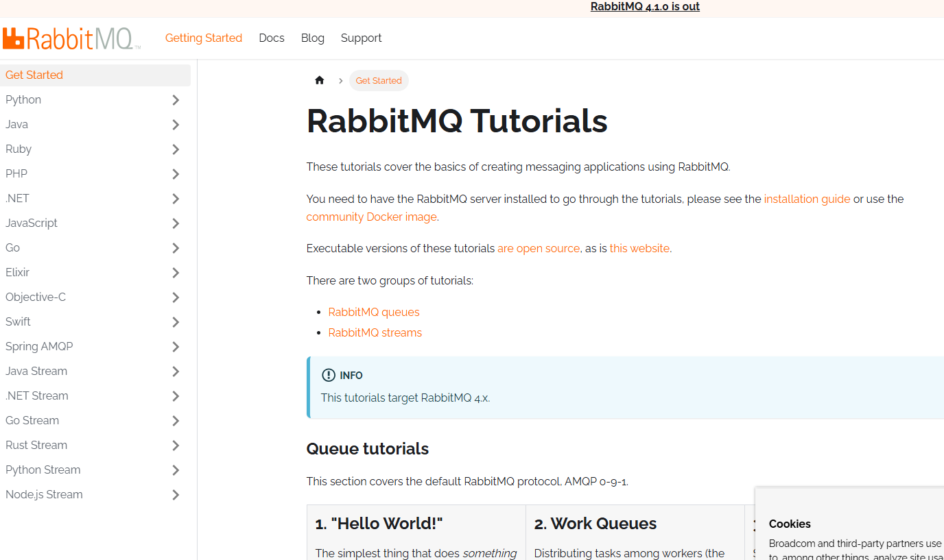Expand the Rust Stream sidebar chevron
944x560 pixels.
(x=176, y=446)
